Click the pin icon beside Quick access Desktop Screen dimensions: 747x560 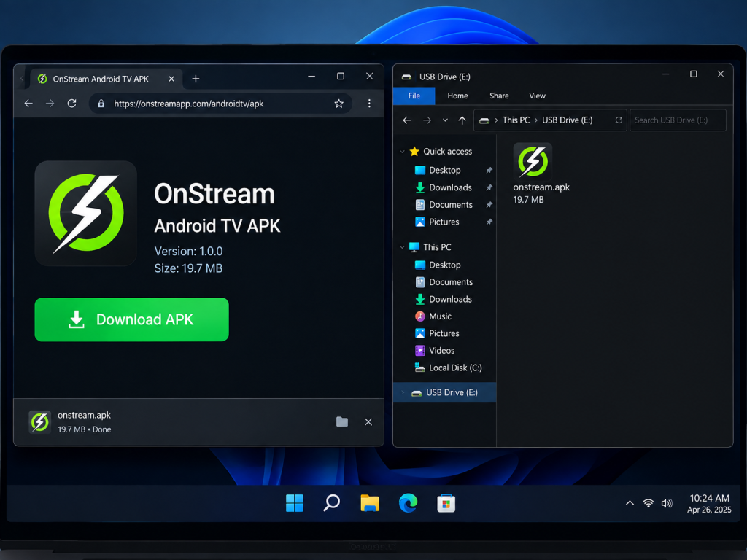489,170
